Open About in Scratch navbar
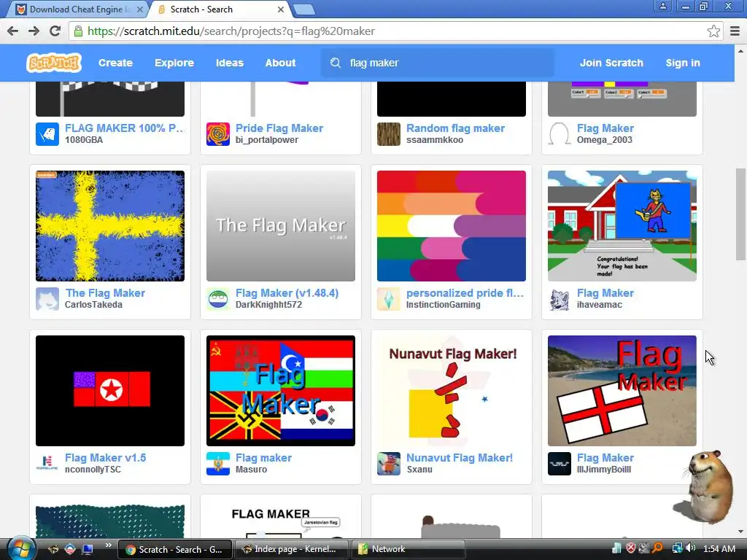Image resolution: width=747 pixels, height=560 pixels. [280, 63]
